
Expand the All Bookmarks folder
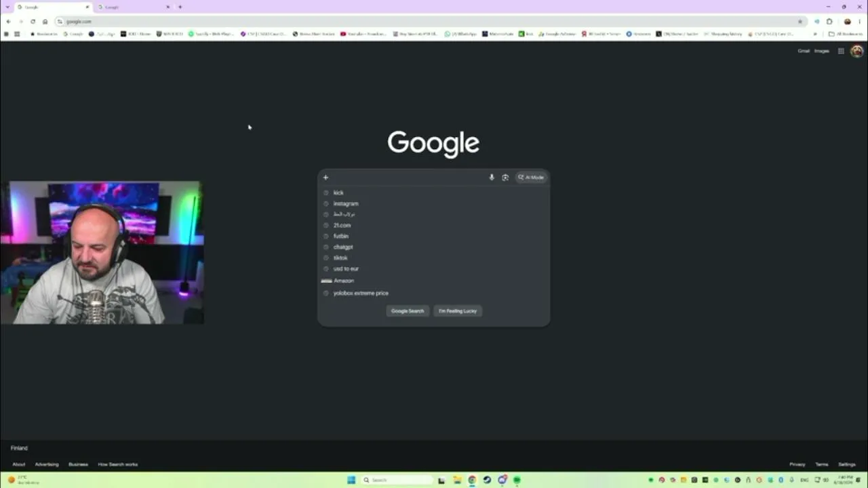[844, 34]
